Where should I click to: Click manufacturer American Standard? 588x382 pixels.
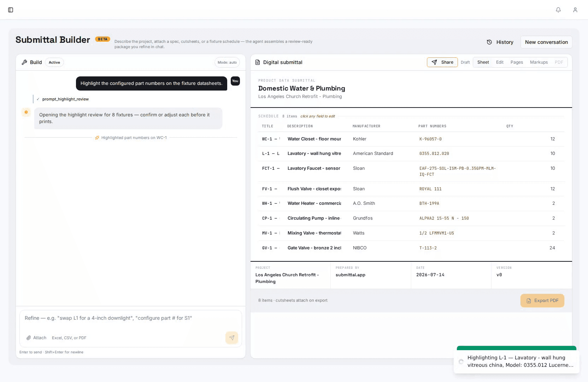[373, 154]
